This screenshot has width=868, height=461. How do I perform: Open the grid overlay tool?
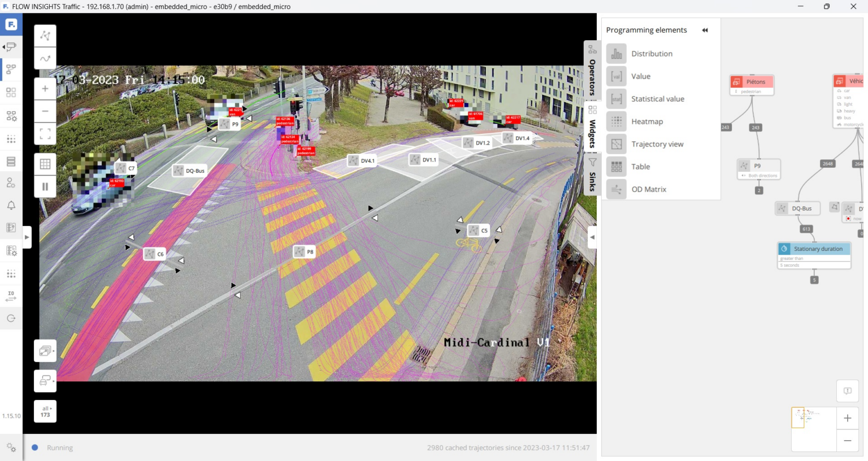[45, 163]
